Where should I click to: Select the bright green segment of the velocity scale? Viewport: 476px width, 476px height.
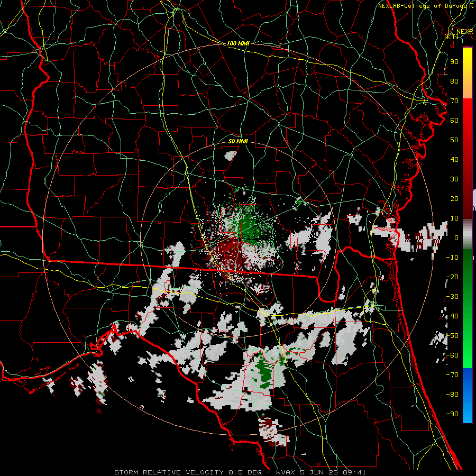(x=467, y=358)
